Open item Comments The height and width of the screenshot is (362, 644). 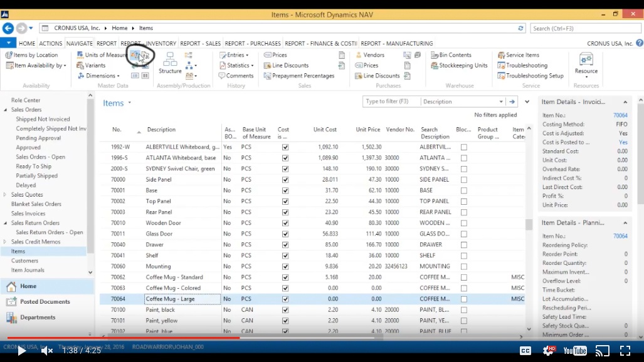coord(236,76)
